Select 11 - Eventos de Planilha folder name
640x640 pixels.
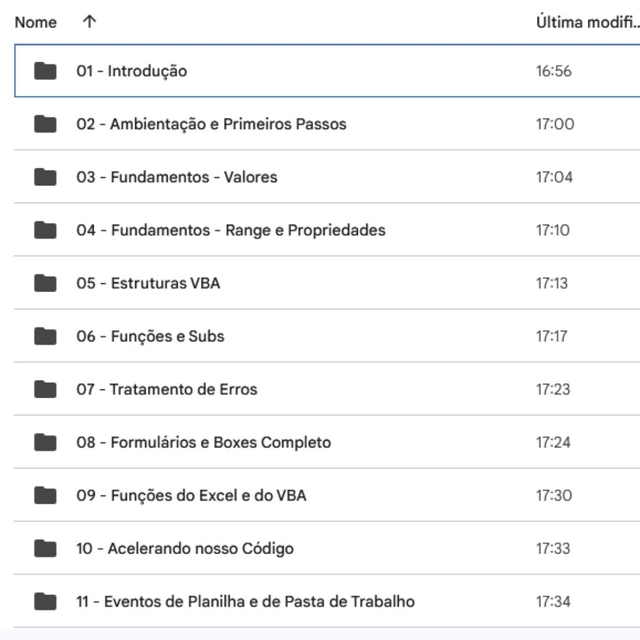(x=245, y=601)
